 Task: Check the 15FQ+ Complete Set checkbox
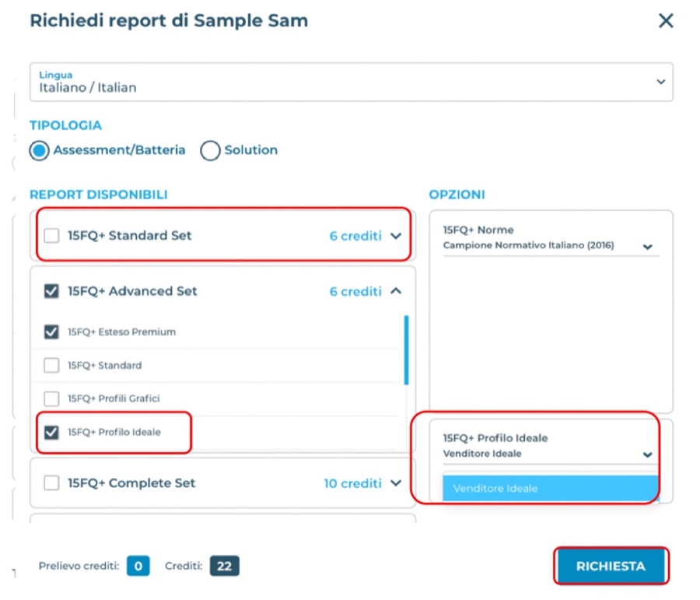point(52,483)
